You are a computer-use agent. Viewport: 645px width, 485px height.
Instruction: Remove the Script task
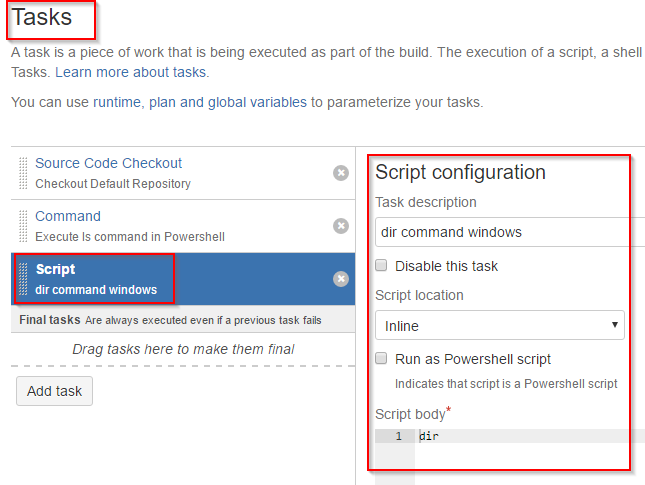[x=341, y=279]
